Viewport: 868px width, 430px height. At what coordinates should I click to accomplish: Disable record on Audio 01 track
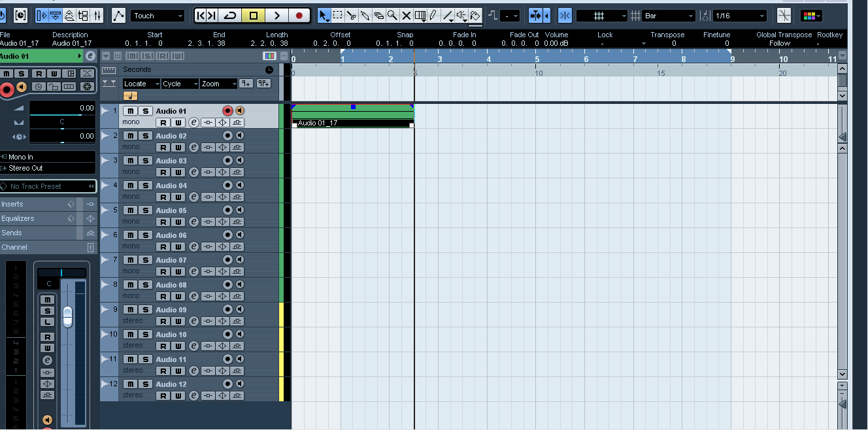(227, 111)
